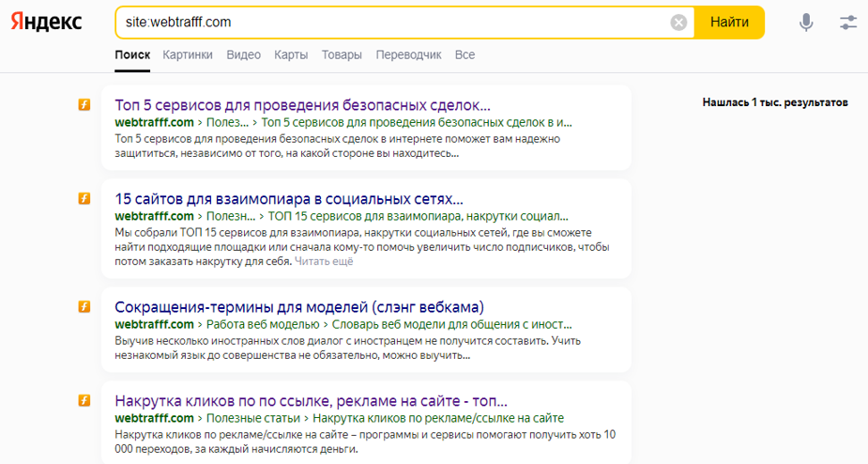Open Накрутка кликов по рекламе/ссылке breadcrumb

point(438,417)
